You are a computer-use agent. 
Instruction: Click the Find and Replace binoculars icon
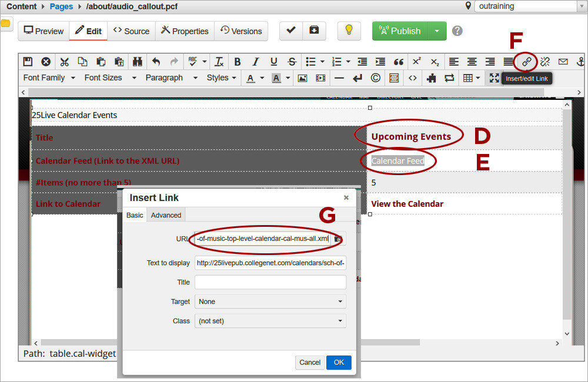(137, 62)
